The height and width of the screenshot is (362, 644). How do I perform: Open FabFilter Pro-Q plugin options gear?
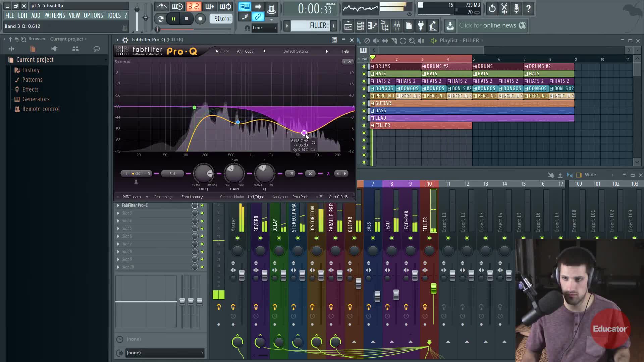coord(125,40)
